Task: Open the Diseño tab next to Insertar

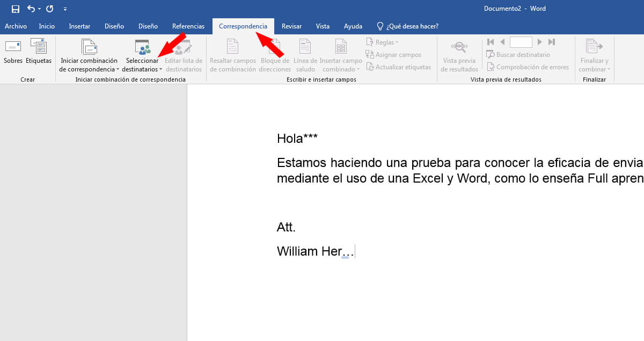Action: pos(114,26)
